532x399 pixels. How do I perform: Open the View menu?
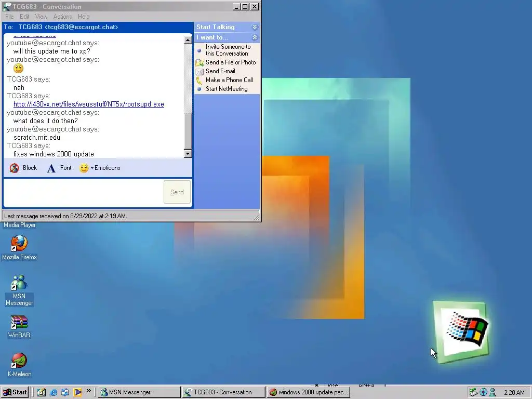42,16
